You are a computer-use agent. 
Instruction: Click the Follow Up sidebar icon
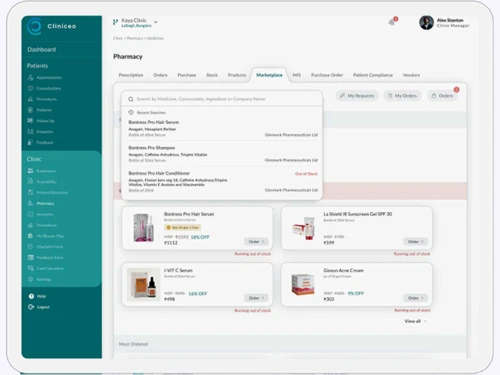coord(30,121)
